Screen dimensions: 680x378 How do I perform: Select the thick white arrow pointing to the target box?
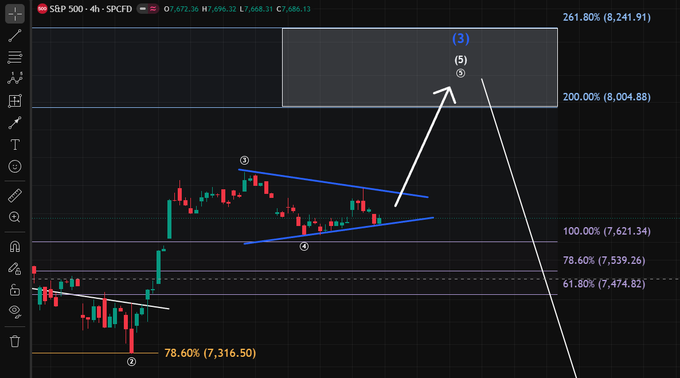coord(422,147)
